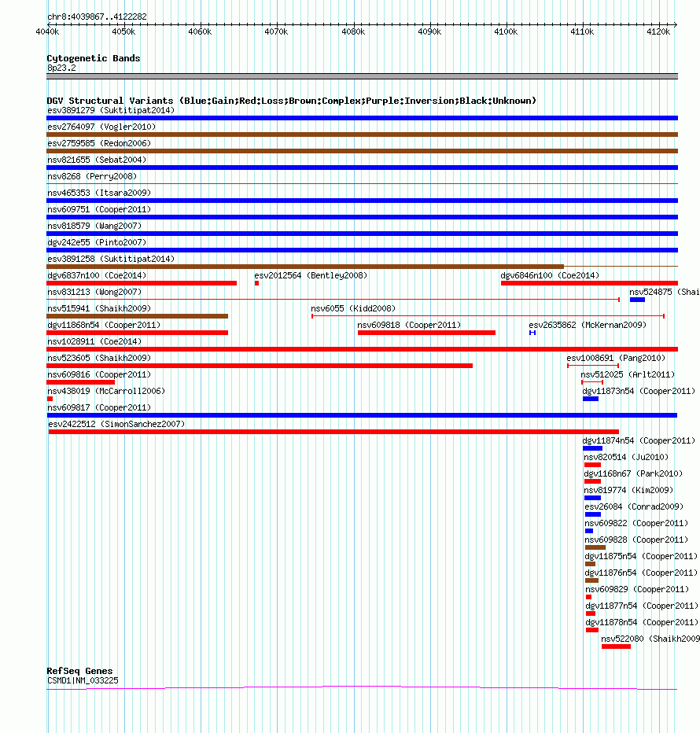
Task: Click the red nsv609816 loss bar
Action: 80,382
